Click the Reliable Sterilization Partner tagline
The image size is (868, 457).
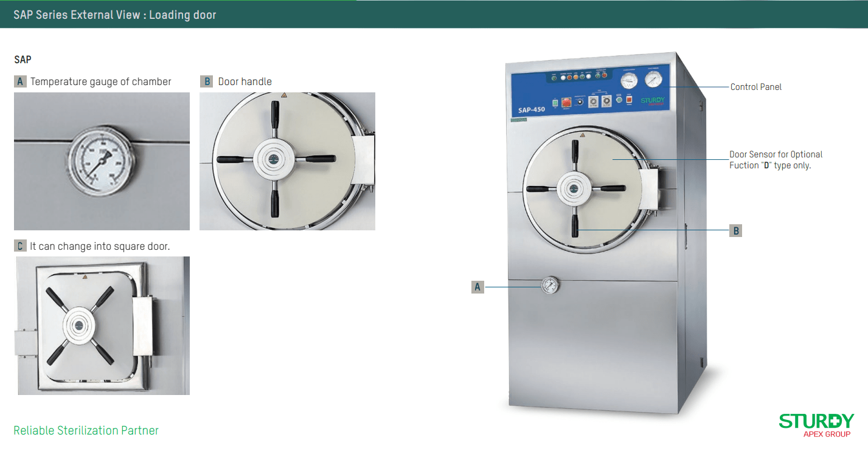[x=86, y=430]
